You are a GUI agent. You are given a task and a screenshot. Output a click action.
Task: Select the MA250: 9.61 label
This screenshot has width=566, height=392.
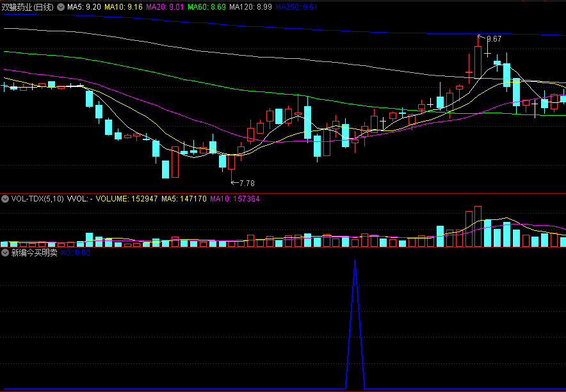(296, 7)
